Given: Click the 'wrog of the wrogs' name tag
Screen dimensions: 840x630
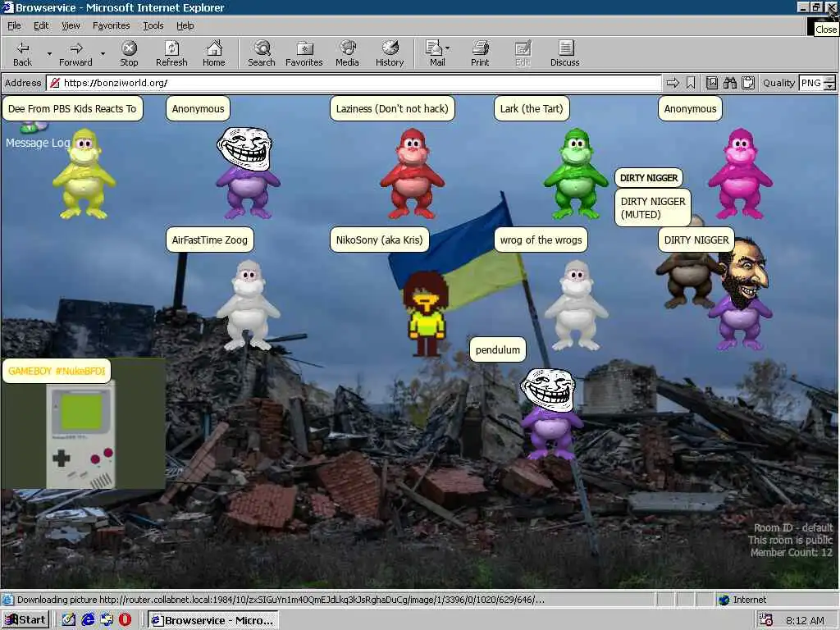Looking at the screenshot, I should 541,240.
